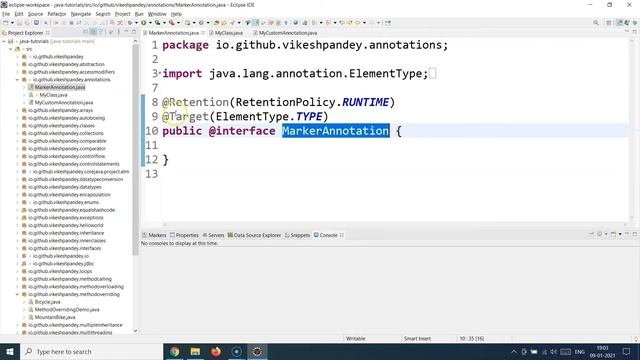Viewport: 640px width, 360px height.
Task: Open the Refactor menu
Action: tap(57, 14)
